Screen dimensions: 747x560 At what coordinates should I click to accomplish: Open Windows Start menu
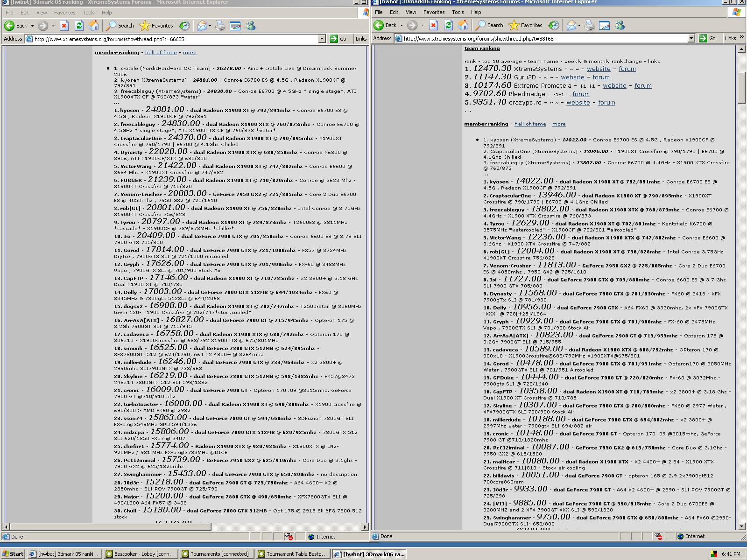point(13,554)
